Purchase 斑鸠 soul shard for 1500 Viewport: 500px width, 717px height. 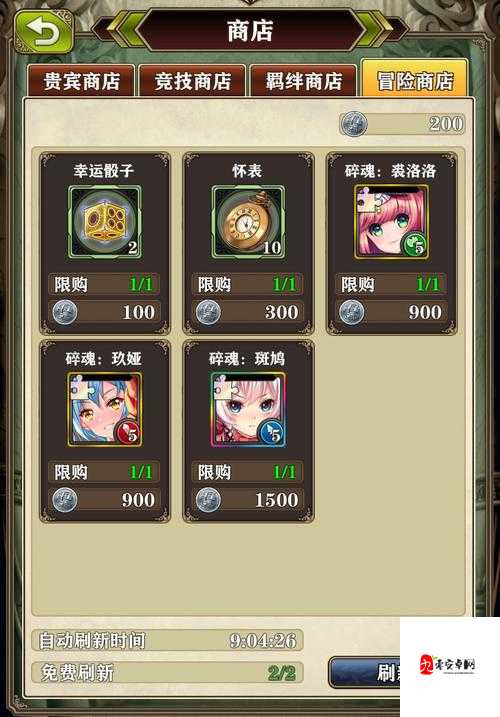pyautogui.click(x=248, y=500)
